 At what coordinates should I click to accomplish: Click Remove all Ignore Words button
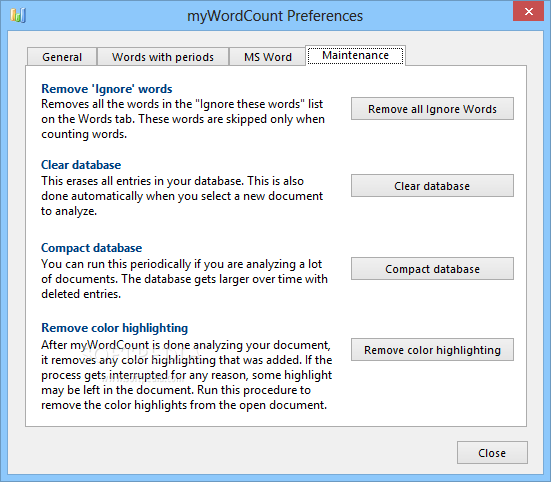432,109
